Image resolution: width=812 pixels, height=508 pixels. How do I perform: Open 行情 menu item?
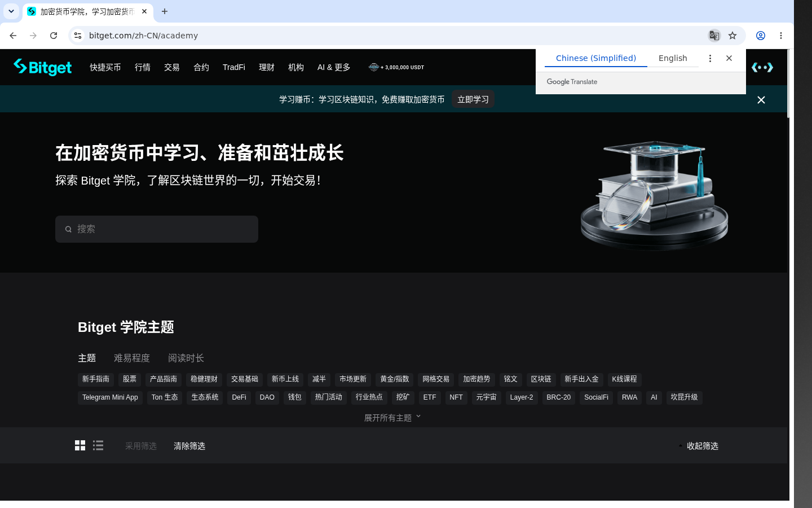[143, 67]
